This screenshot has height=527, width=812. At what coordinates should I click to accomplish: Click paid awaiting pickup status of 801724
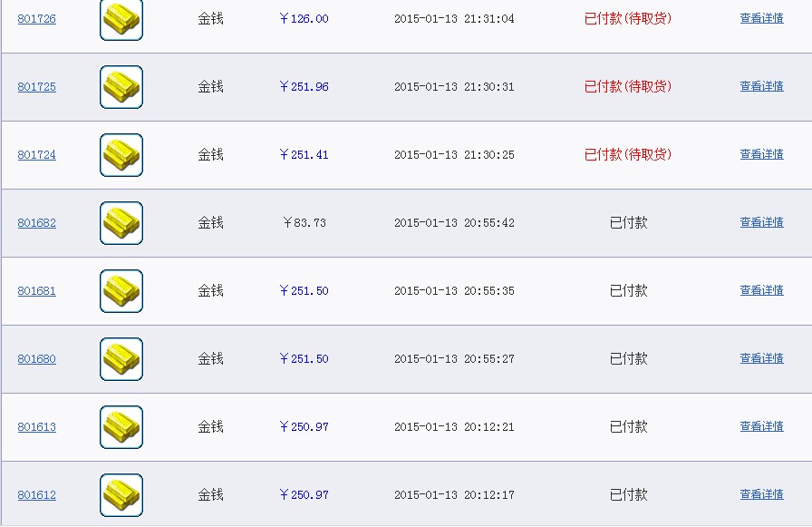[628, 154]
